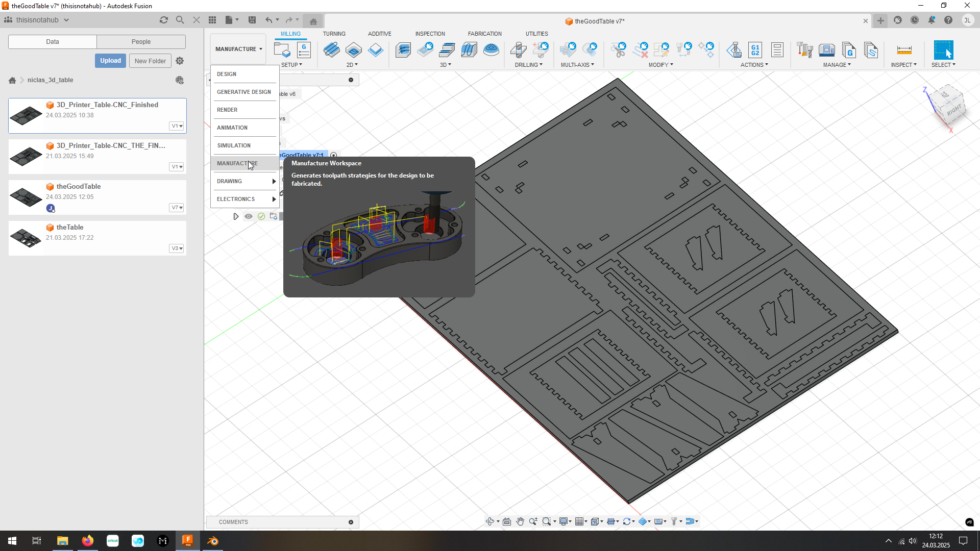Click the Windows Start button
Screen dimensions: 980x551
(x=12, y=541)
